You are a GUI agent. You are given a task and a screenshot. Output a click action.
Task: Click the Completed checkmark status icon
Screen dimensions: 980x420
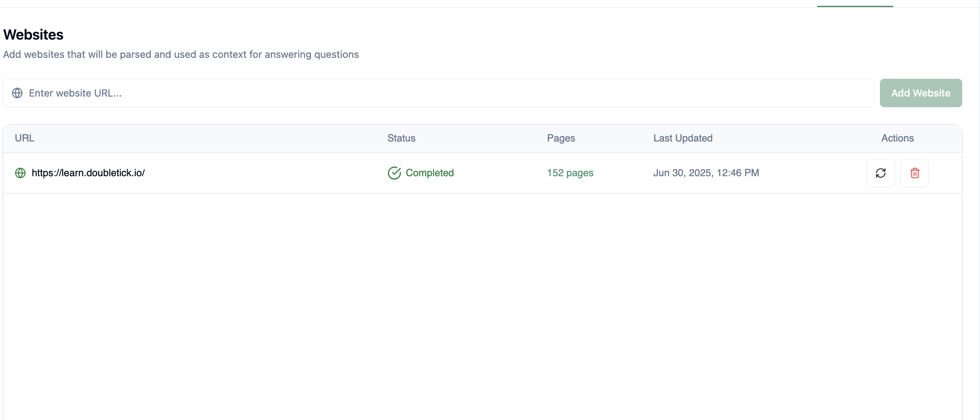pos(394,173)
